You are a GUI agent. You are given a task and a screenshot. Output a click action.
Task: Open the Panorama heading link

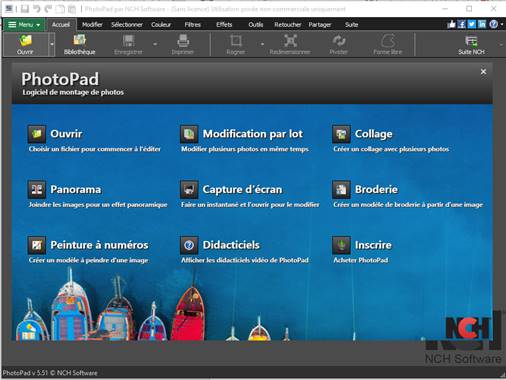(76, 190)
